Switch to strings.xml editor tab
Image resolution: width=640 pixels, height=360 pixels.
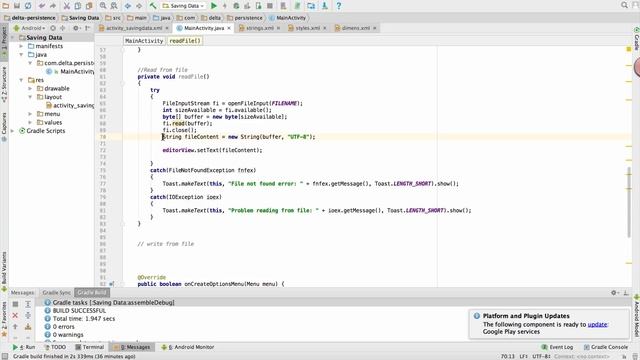pos(260,28)
